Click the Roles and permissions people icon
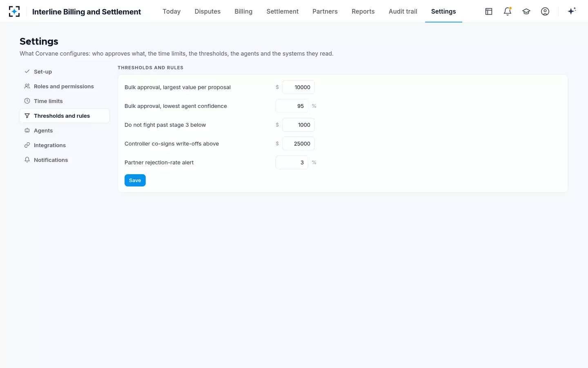This screenshot has width=588, height=368. click(x=27, y=86)
